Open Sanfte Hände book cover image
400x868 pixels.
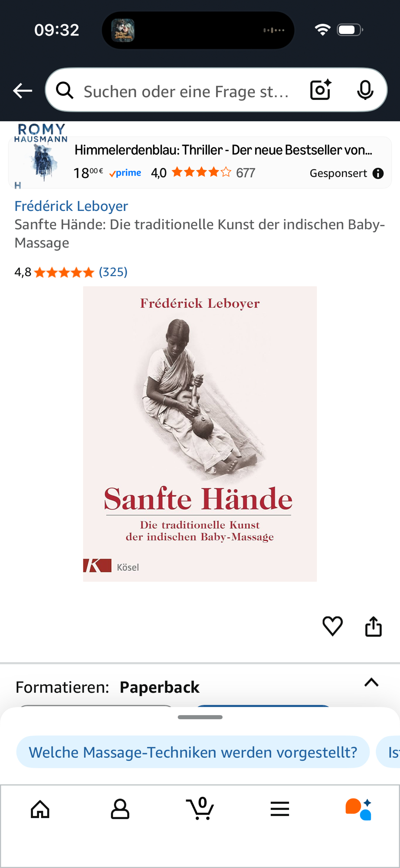tap(200, 434)
